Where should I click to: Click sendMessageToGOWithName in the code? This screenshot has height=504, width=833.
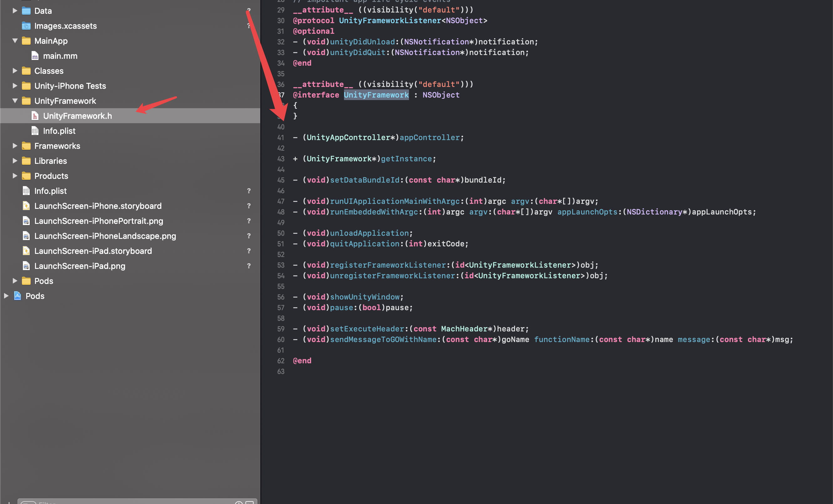pyautogui.click(x=383, y=340)
